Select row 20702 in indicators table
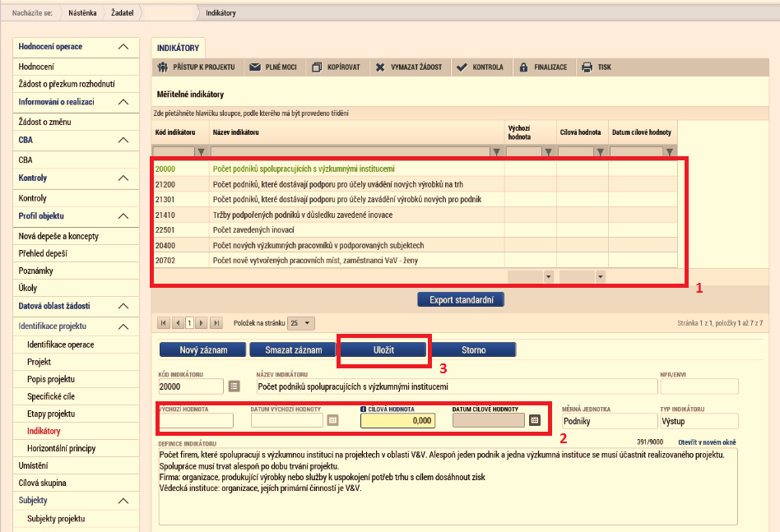Viewport: 780px width, 532px height. coord(415,261)
